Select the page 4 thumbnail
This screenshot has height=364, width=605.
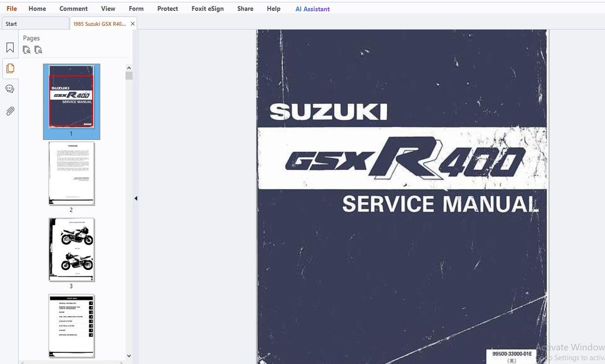(71, 326)
